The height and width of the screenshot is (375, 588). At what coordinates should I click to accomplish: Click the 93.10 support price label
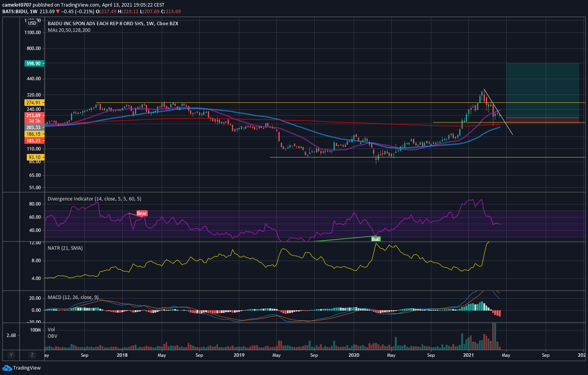[x=35, y=157]
